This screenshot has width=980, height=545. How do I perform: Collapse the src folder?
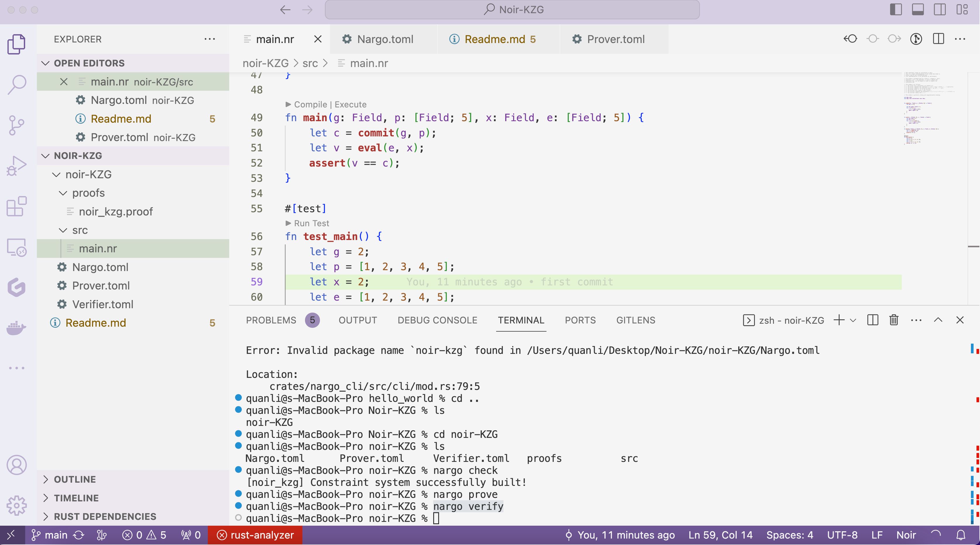(x=133, y=230)
